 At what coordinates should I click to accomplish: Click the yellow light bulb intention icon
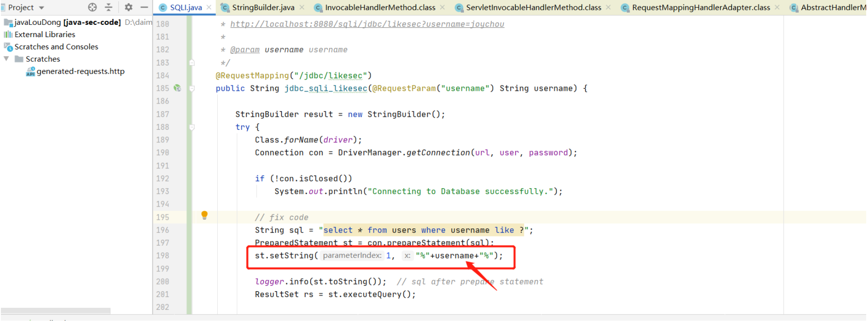click(x=205, y=215)
